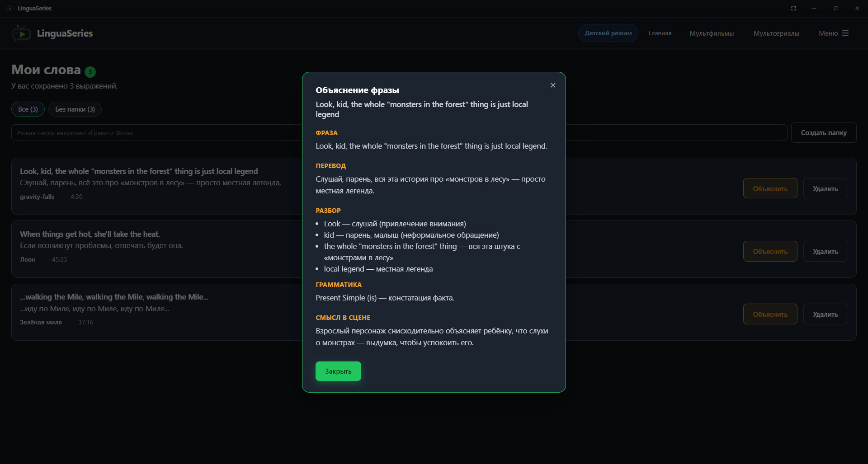Click the СМЫСЛ В СЦЕНЕ heading
This screenshot has width=868, height=464.
[x=343, y=318]
